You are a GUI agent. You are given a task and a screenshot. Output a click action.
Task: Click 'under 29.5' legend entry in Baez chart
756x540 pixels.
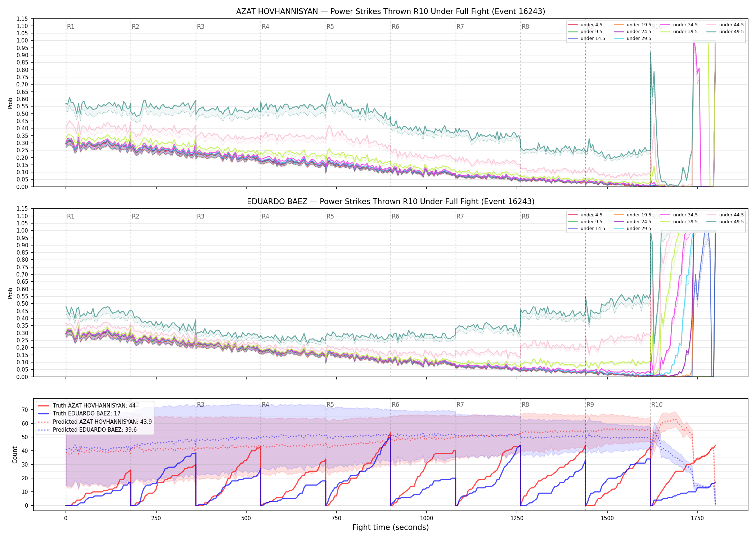click(632, 229)
